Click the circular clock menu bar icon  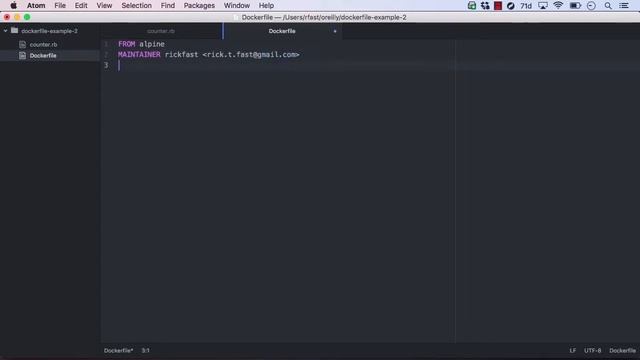coord(591,6)
